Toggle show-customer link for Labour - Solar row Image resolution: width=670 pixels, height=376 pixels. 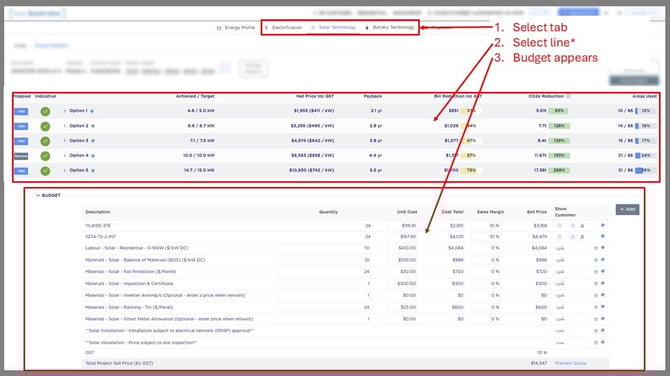[560, 248]
